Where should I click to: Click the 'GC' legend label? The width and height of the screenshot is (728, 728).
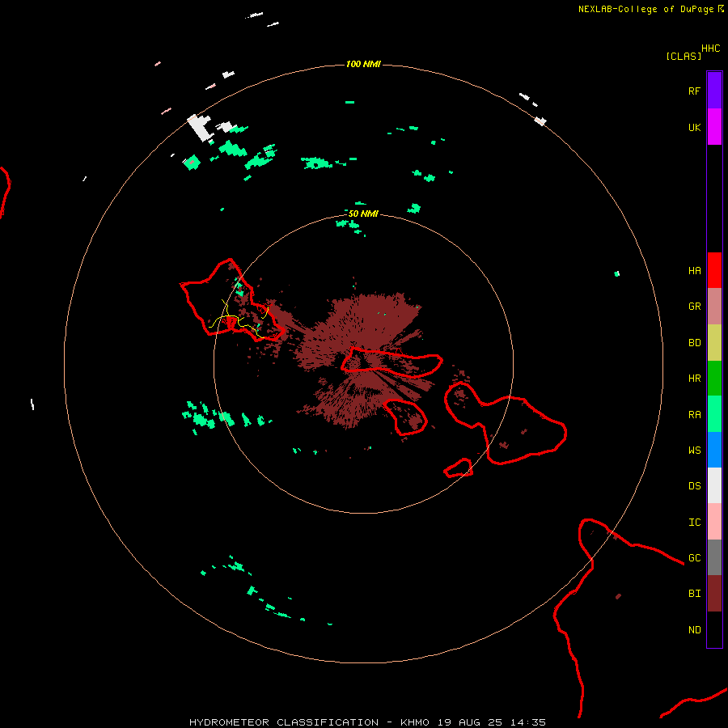694,558
